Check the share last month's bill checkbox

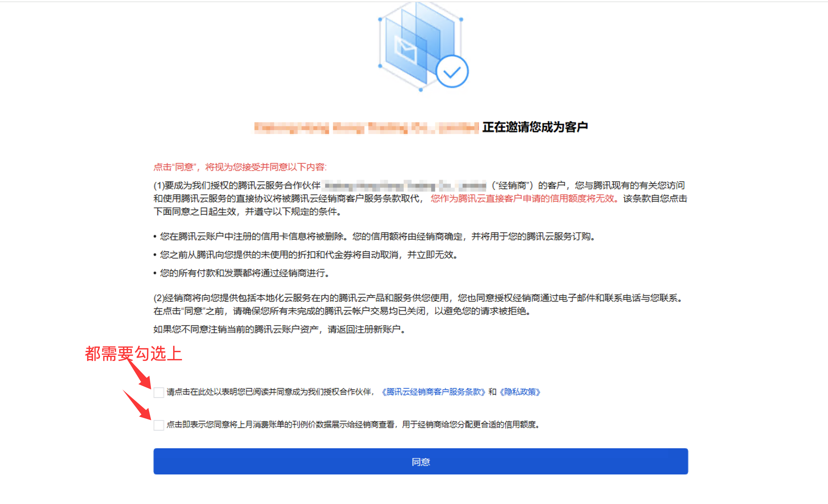coord(159,425)
